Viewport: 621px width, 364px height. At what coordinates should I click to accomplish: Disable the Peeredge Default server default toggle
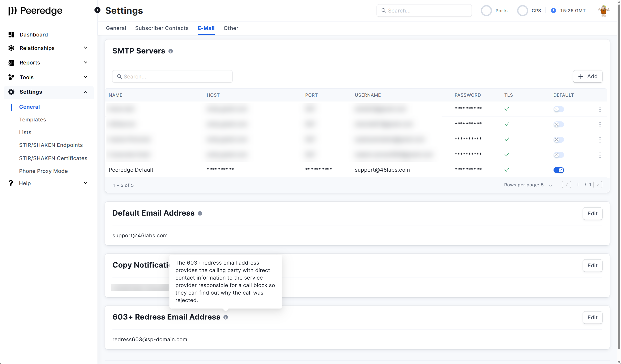[x=559, y=170]
